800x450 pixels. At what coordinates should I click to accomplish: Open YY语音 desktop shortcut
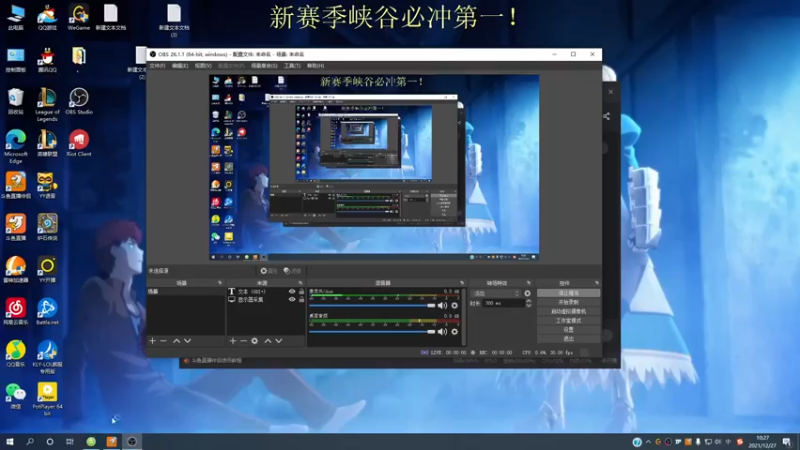pyautogui.click(x=47, y=185)
